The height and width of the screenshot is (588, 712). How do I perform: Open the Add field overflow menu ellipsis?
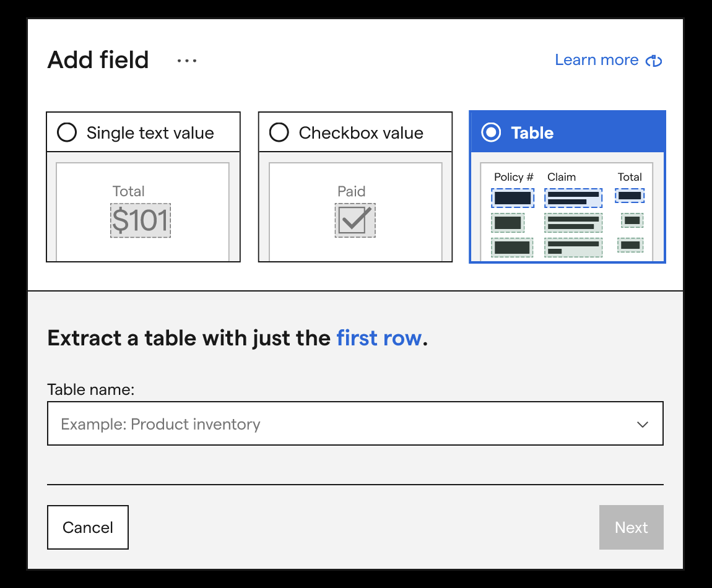pos(186,59)
